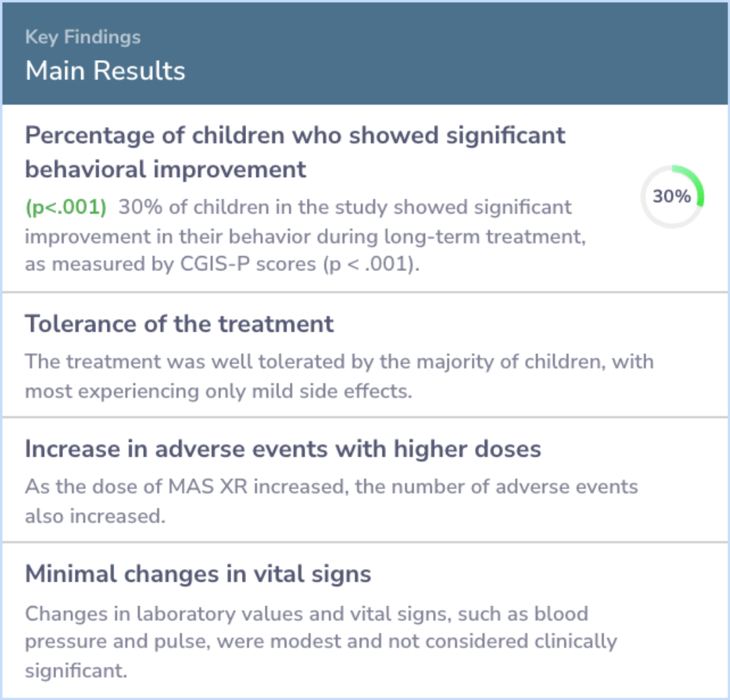Select Increase in adverse events heading
Screen dimensions: 730x700
(283, 449)
